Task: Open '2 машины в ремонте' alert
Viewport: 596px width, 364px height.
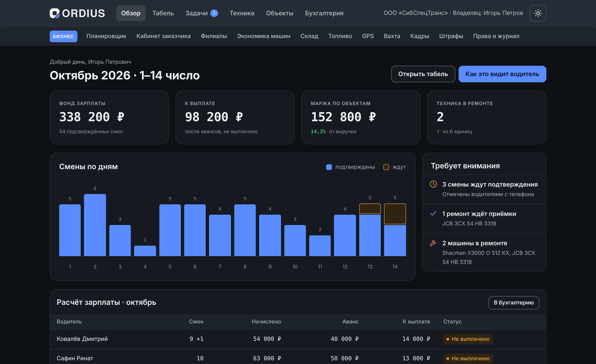Action: 484,253
